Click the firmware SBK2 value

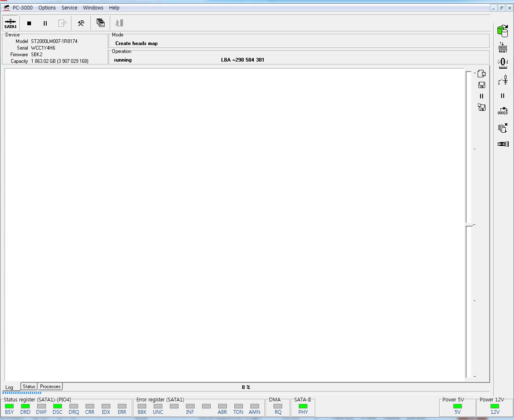37,55
